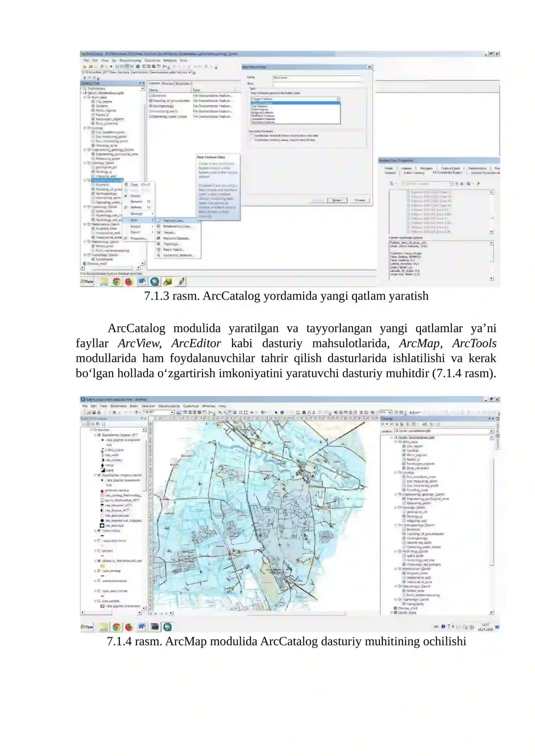Click the Cancel button in New Feature Class dialog
The image size is (535, 756).
360,200
